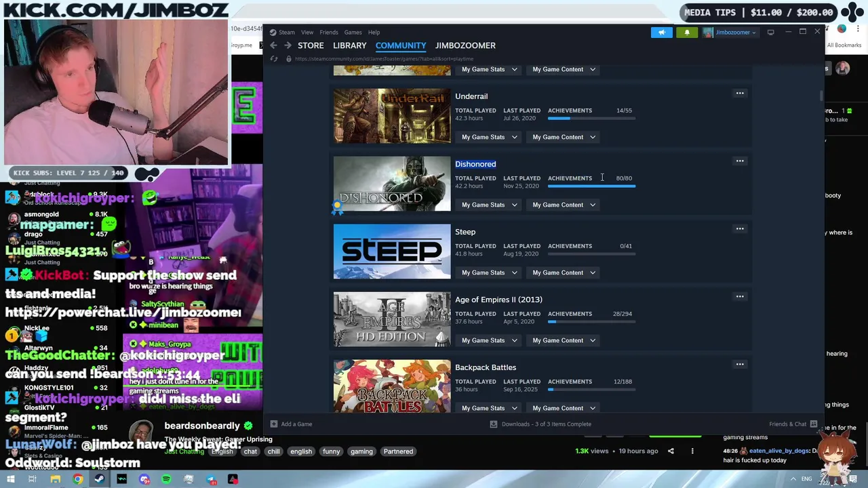Open the Underrail game title link
This screenshot has height=488, width=868.
[x=471, y=96]
